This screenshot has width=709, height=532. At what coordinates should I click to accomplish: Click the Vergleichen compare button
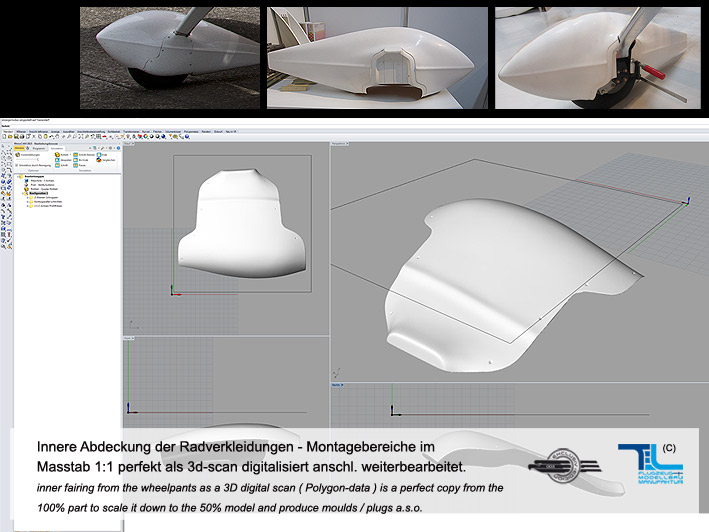[106, 160]
